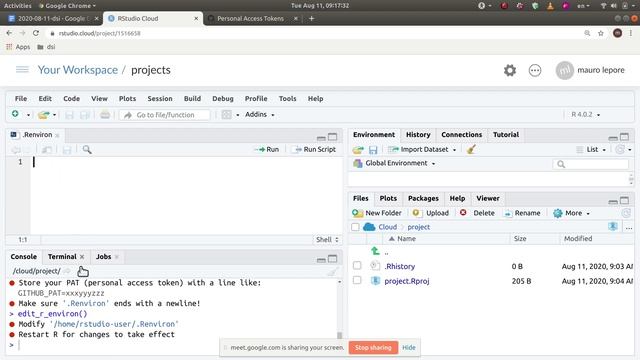
Task: Open a file with the folder icon in toolbar
Action: [x=43, y=115]
